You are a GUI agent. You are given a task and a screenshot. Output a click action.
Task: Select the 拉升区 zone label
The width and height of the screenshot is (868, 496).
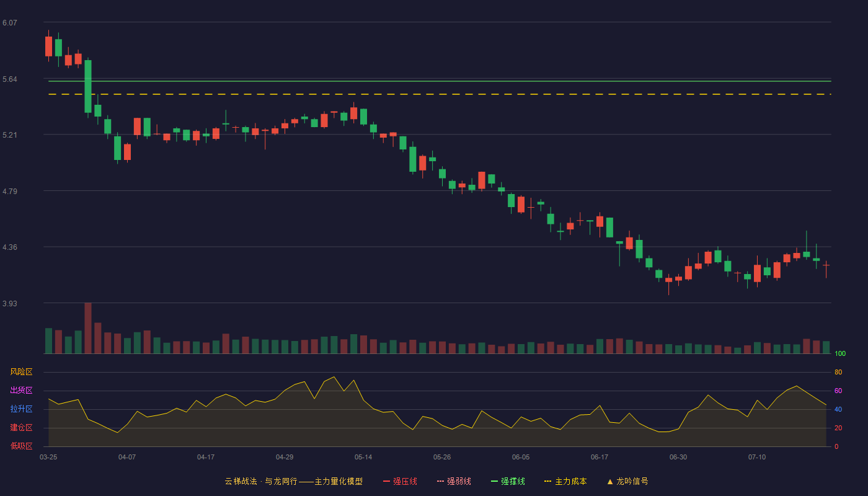[21, 409]
